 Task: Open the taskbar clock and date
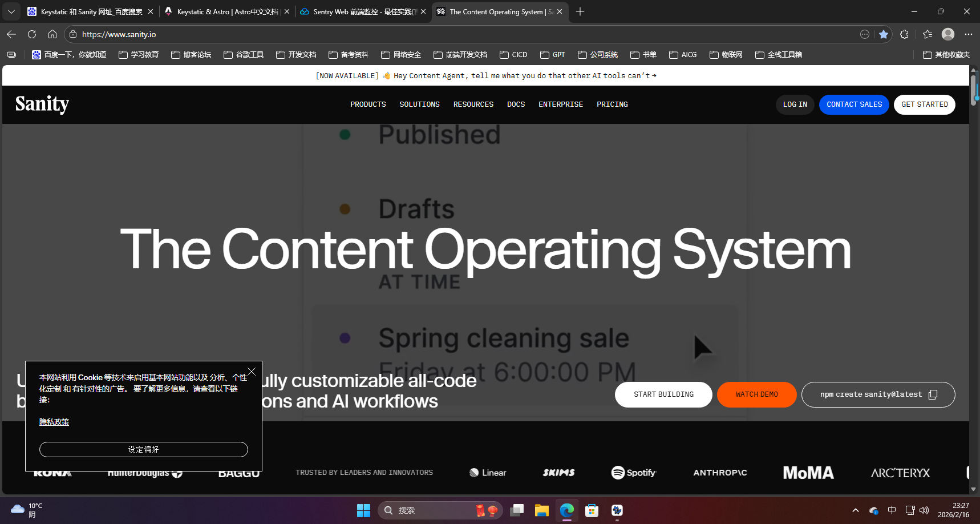click(953, 510)
